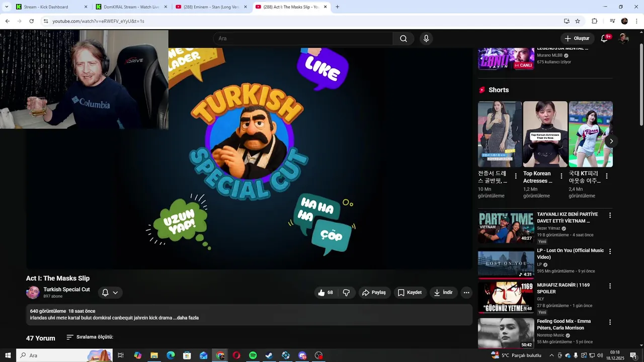This screenshot has height=362, width=644.
Task: Click the YouTube search magnifier button
Action: (x=404, y=39)
